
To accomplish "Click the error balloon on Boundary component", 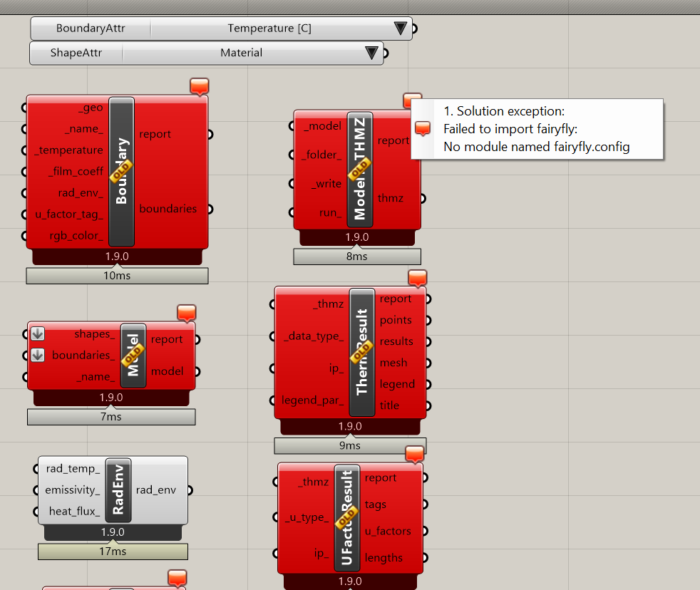I will tap(200, 87).
